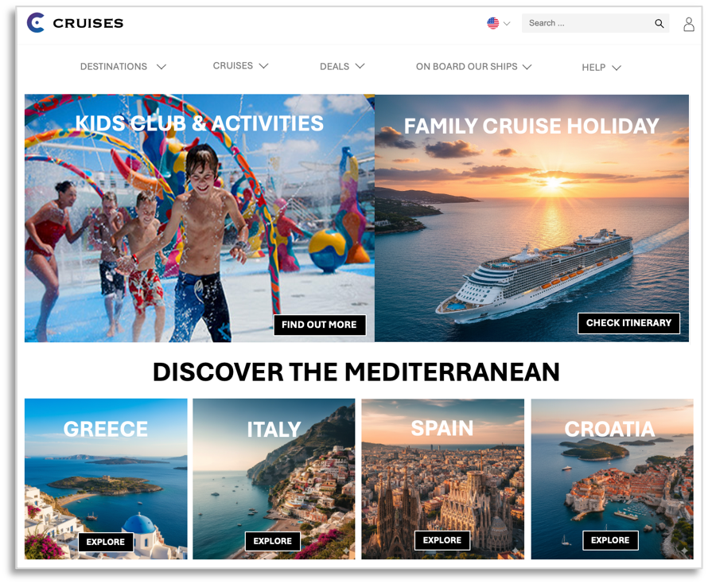Screen dimensions: 712x588
Task: Click the Check Itinerary button
Action: (628, 323)
